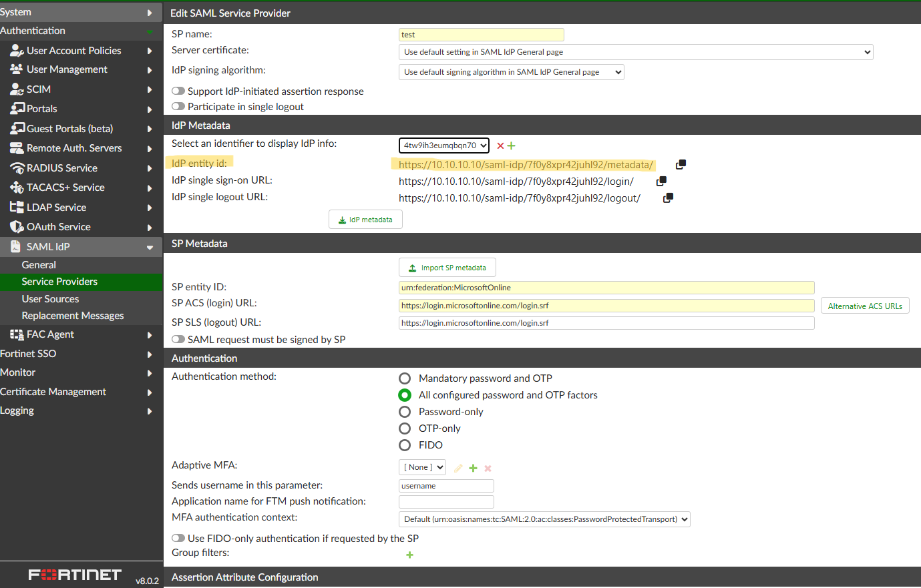Click the SP entity ID field
The height and width of the screenshot is (588, 921).
click(x=606, y=288)
